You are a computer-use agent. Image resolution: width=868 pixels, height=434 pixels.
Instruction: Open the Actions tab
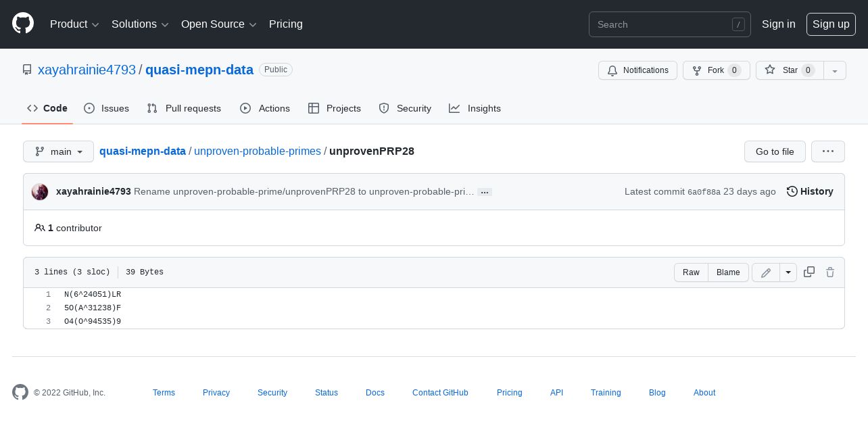[265, 108]
